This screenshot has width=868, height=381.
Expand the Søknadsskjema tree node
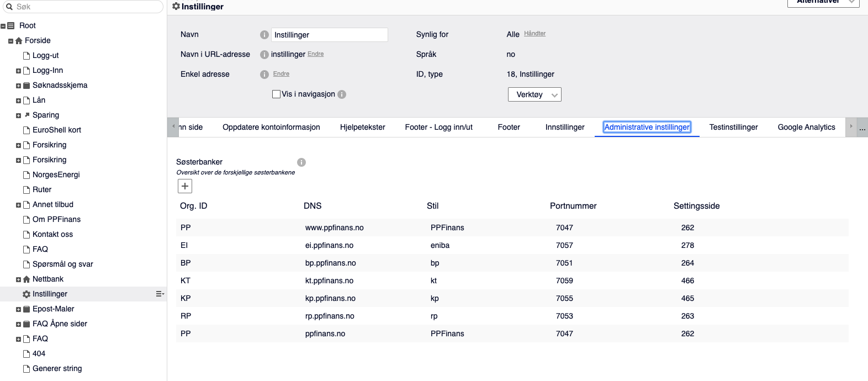[x=18, y=86]
